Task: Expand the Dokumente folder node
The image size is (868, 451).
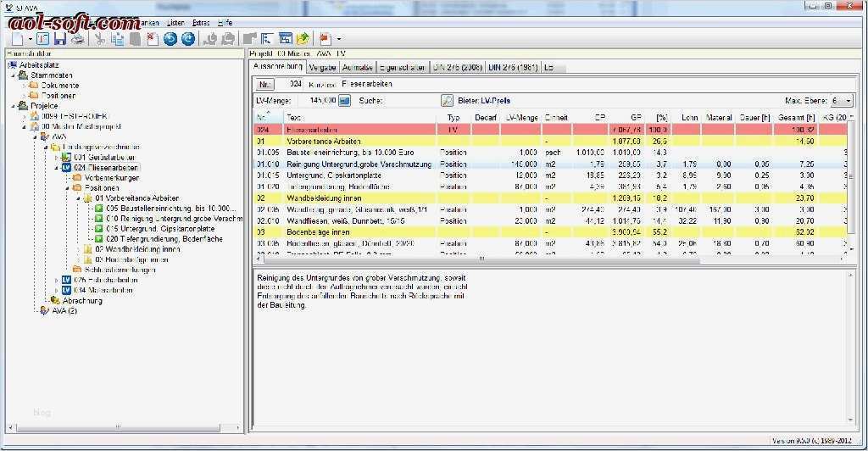Action: pos(25,86)
